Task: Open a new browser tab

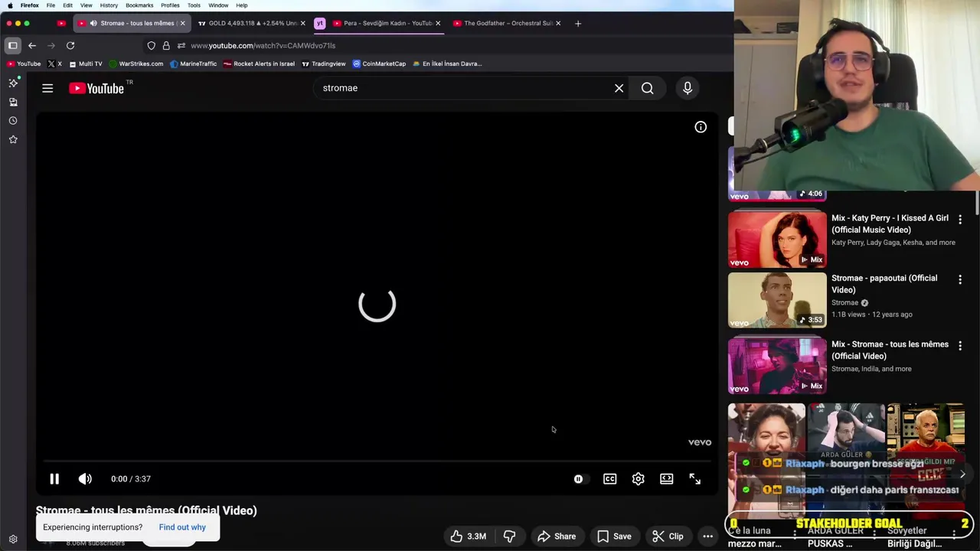Action: point(578,24)
